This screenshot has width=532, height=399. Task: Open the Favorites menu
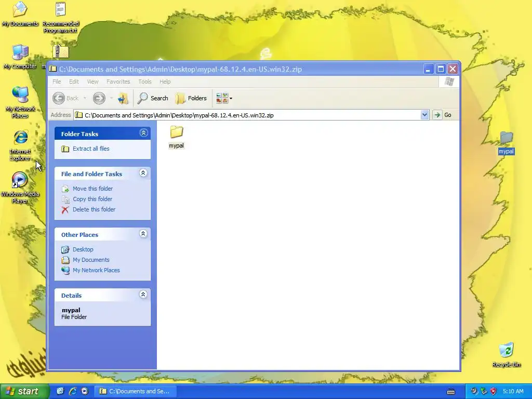(x=118, y=82)
